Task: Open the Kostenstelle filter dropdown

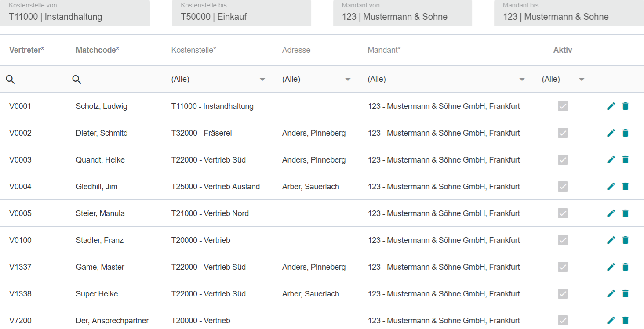Action: pyautogui.click(x=218, y=80)
